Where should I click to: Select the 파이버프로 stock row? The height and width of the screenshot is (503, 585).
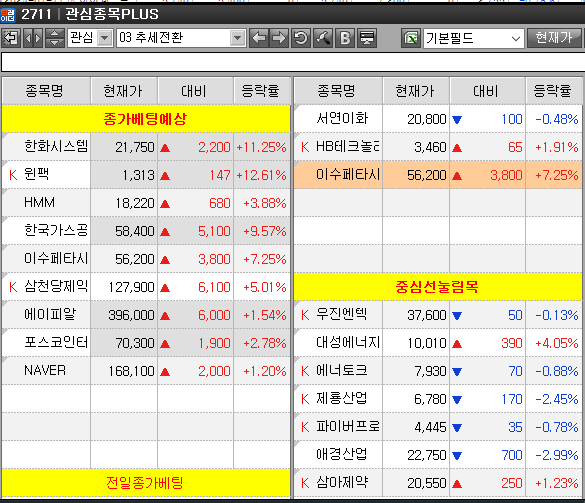[438, 427]
